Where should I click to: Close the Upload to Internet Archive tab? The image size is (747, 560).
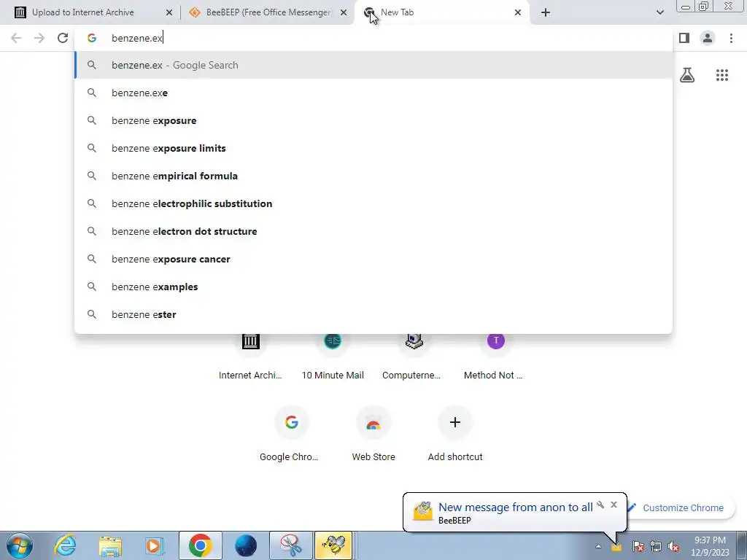click(169, 12)
